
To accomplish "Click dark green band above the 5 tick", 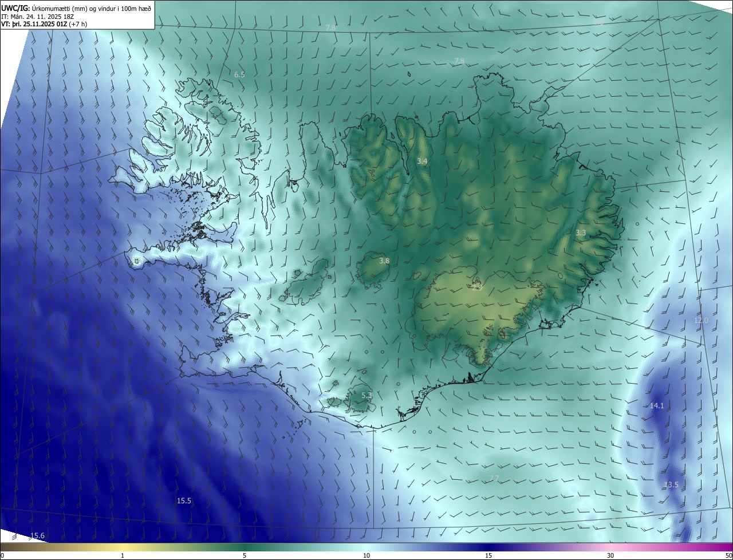I will point(245,548).
